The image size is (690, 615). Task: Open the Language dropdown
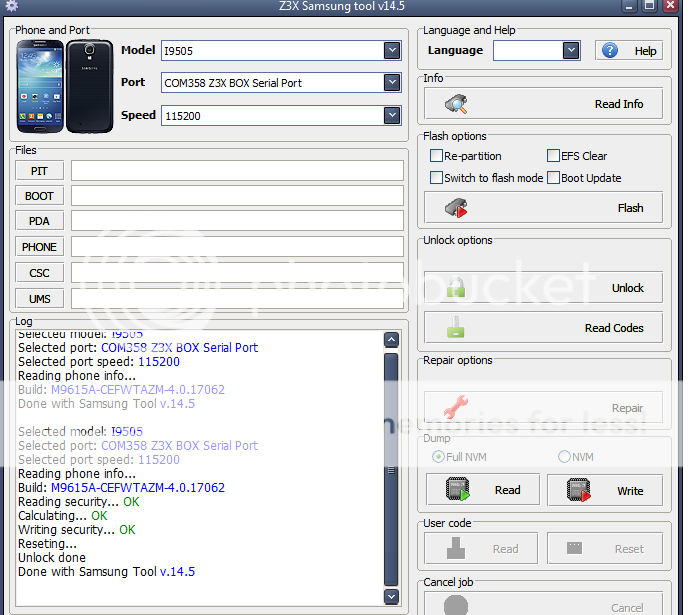(571, 50)
